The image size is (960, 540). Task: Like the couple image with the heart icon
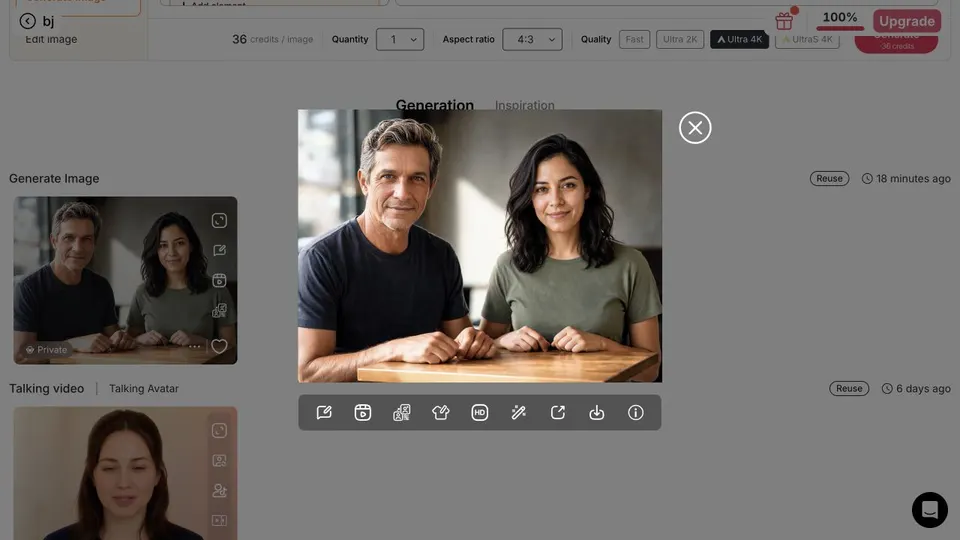click(219, 346)
